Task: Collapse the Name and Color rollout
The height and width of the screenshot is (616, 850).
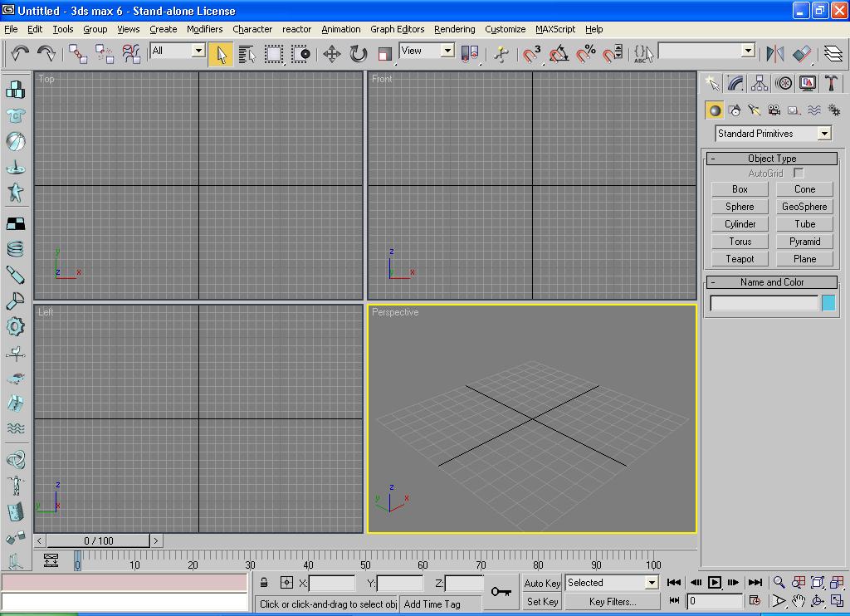Action: click(x=772, y=282)
